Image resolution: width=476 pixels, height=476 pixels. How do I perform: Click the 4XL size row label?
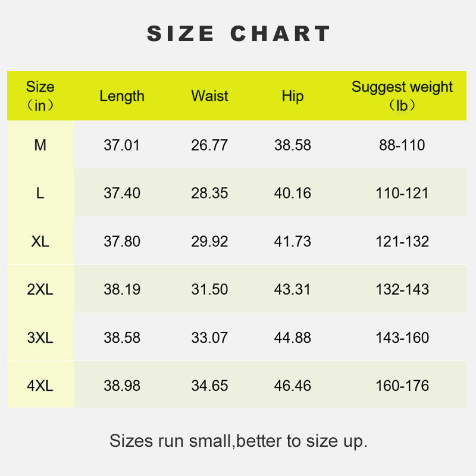pos(40,386)
